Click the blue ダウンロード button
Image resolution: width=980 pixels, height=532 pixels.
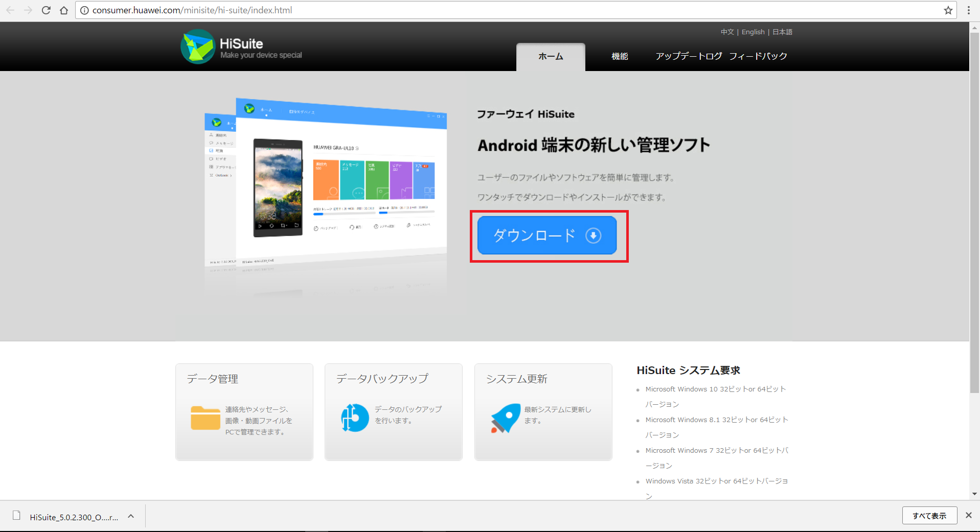[547, 235]
